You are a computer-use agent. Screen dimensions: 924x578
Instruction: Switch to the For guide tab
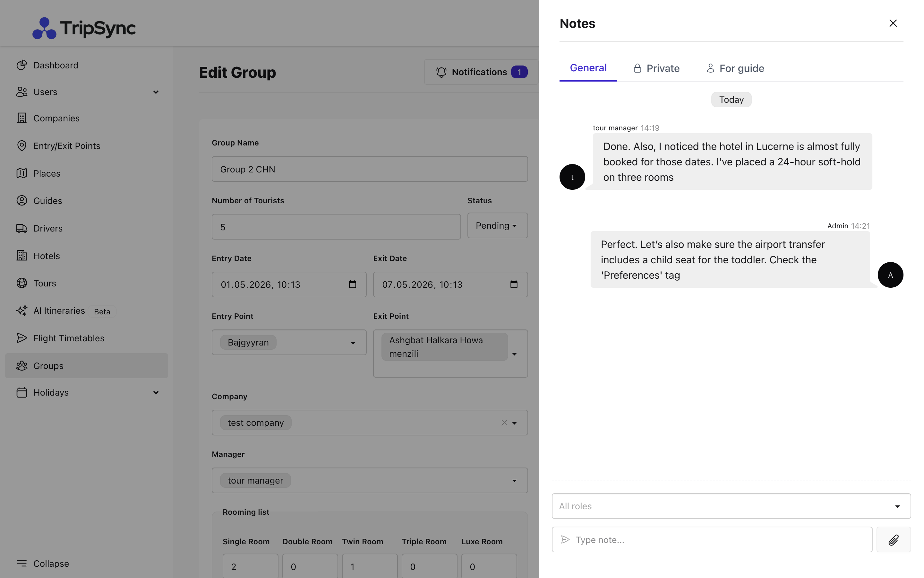tap(735, 68)
